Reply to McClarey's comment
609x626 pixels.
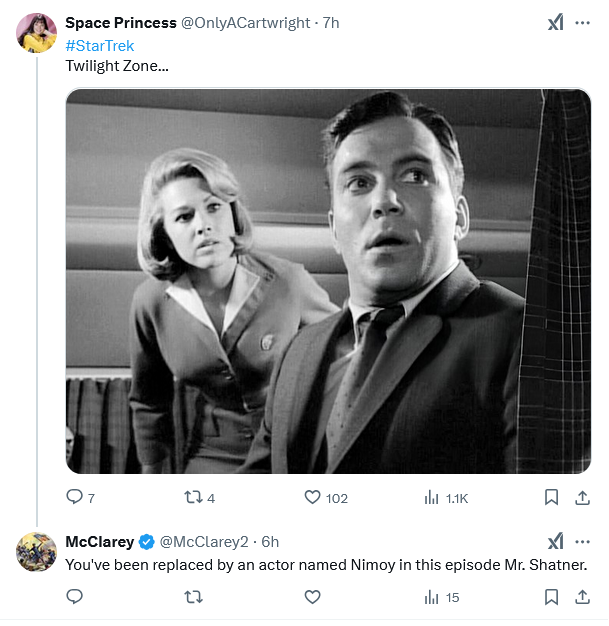click(75, 597)
